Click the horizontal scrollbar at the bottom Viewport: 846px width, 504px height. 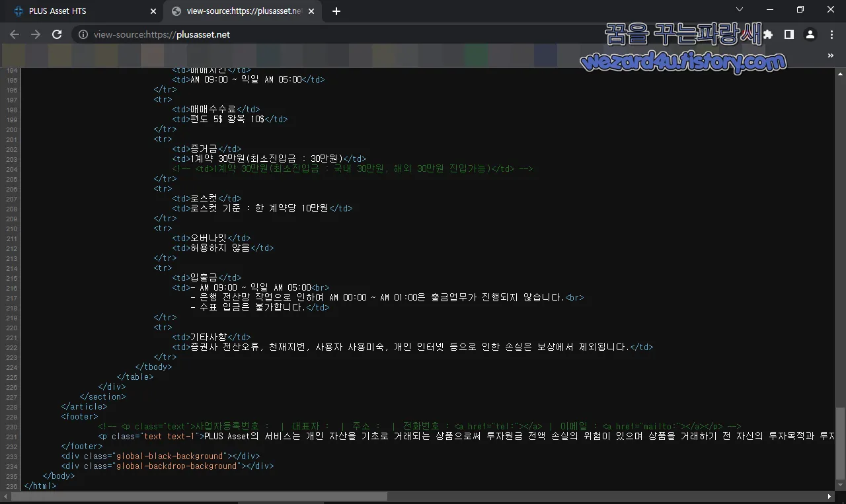point(198,496)
